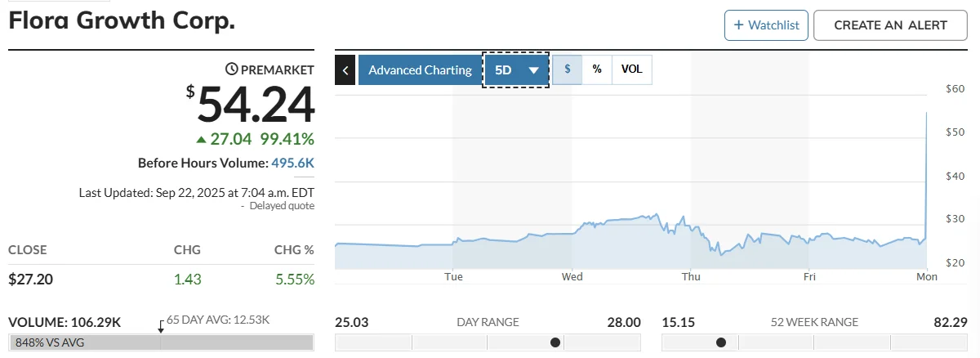Switch chart to percent change view
The height and width of the screenshot is (358, 980).
(x=597, y=69)
